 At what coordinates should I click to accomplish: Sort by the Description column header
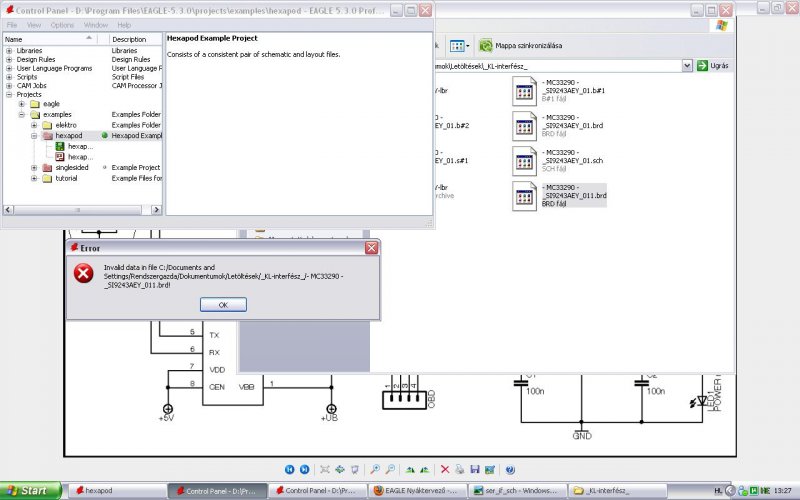136,39
